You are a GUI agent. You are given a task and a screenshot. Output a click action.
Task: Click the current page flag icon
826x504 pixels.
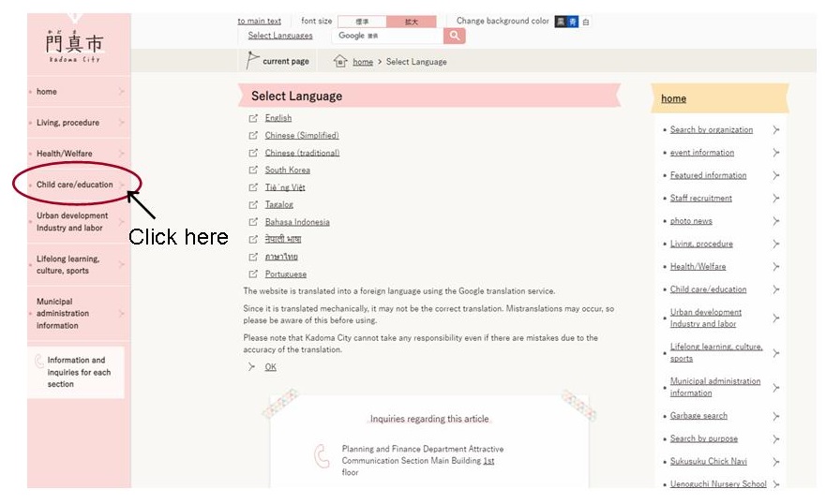pos(252,61)
